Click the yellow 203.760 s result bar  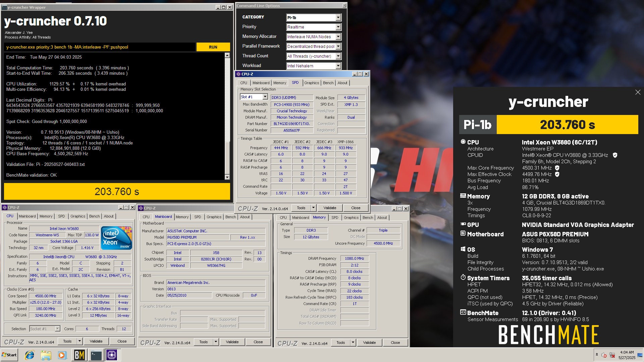pos(117,191)
